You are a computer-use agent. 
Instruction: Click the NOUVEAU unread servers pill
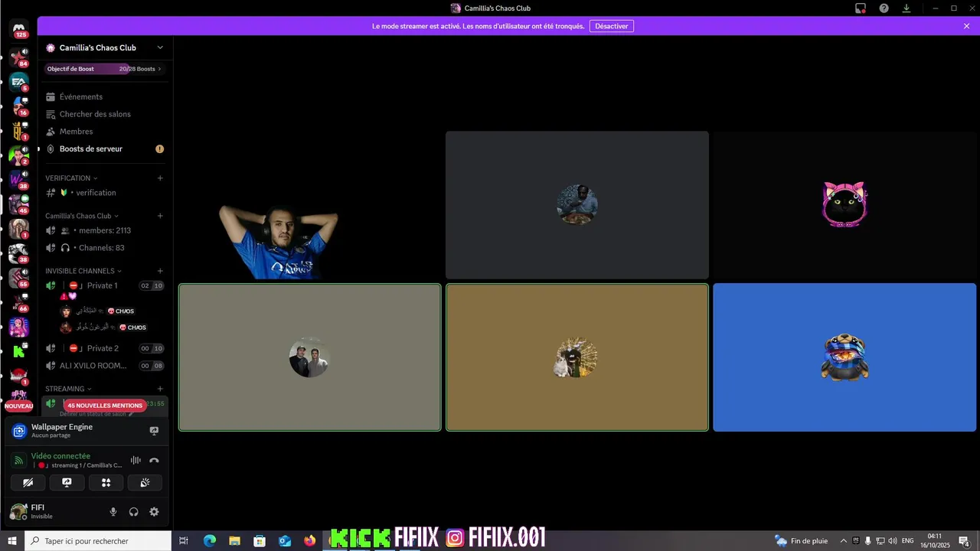pos(18,406)
